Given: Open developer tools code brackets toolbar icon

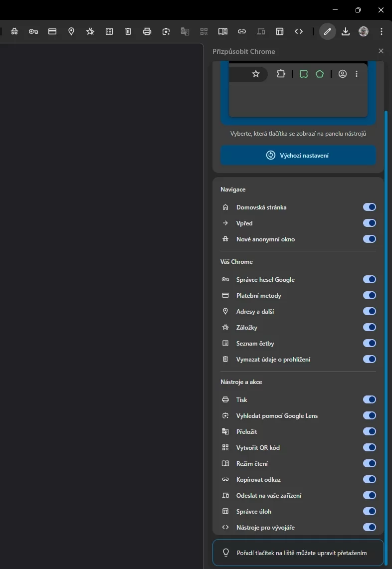Looking at the screenshot, I should [x=299, y=31].
